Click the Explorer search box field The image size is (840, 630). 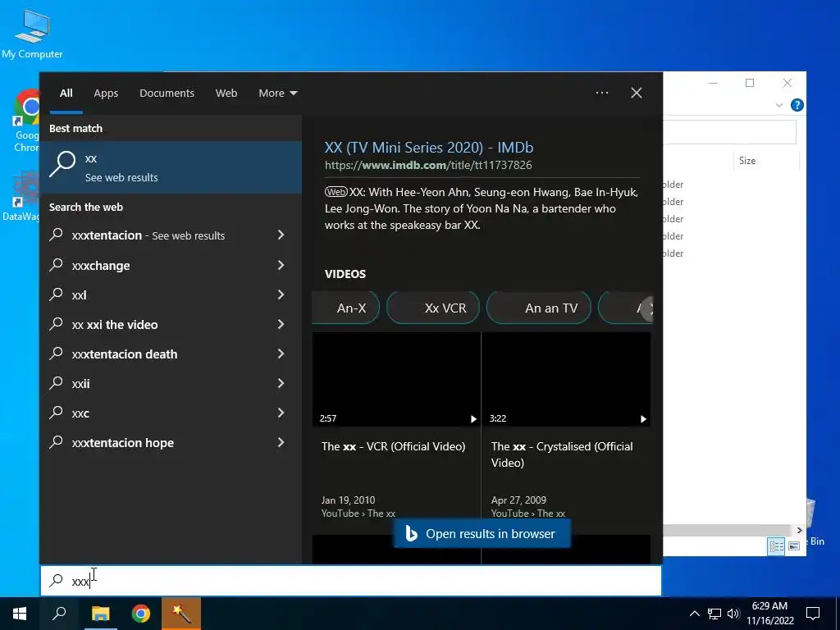click(x=729, y=132)
